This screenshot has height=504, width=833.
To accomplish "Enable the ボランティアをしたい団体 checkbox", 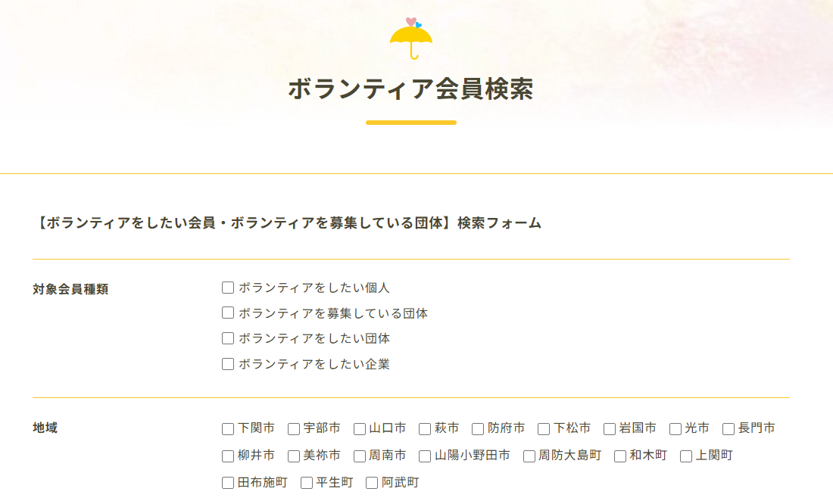I will (x=226, y=338).
